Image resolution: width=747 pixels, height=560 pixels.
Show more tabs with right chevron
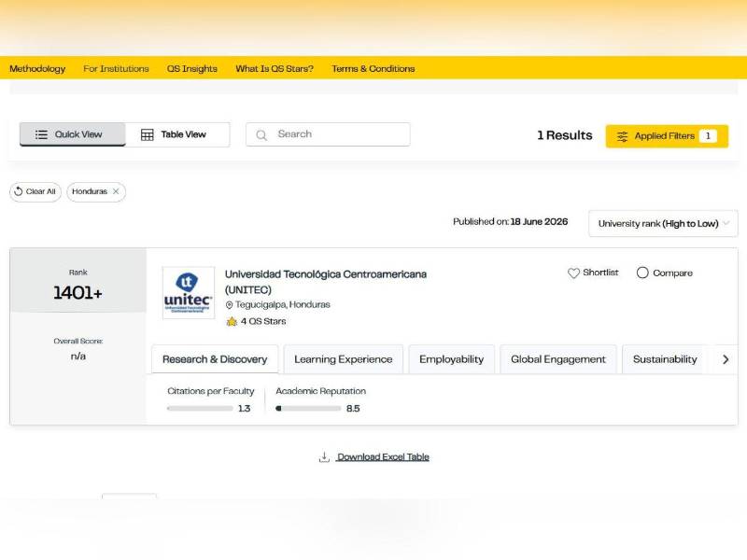point(726,359)
